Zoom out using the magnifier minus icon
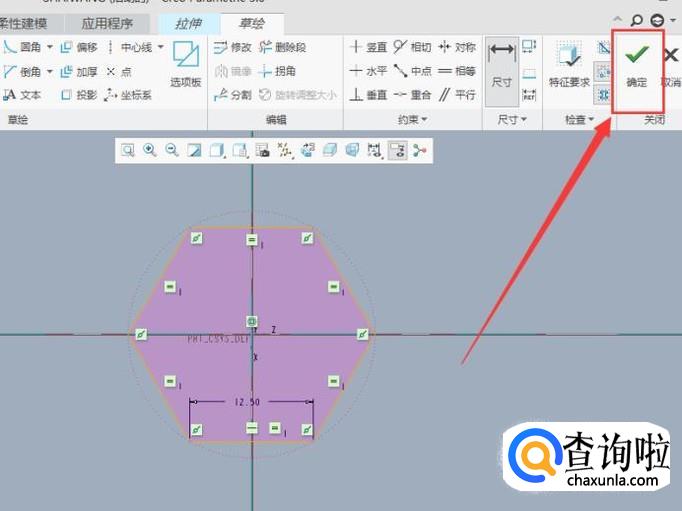The image size is (682, 511). (172, 150)
